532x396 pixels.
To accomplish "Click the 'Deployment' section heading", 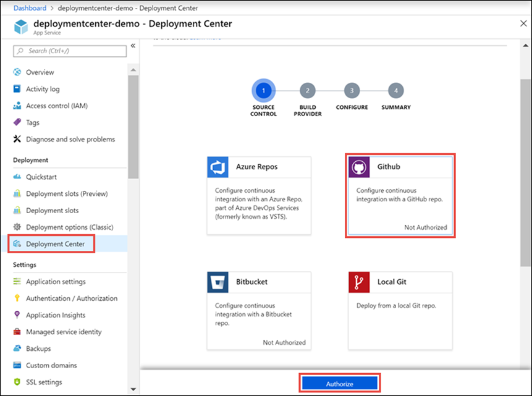I will click(x=30, y=160).
